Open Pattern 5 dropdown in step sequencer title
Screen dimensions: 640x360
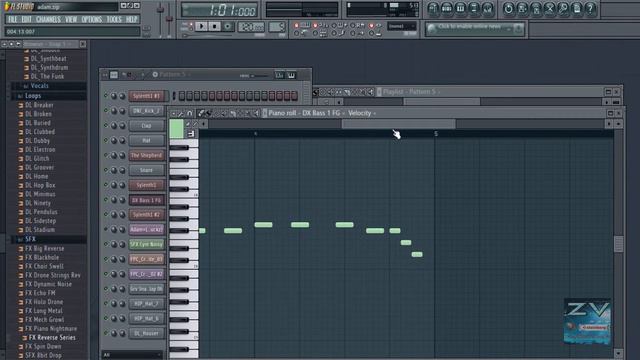point(174,75)
